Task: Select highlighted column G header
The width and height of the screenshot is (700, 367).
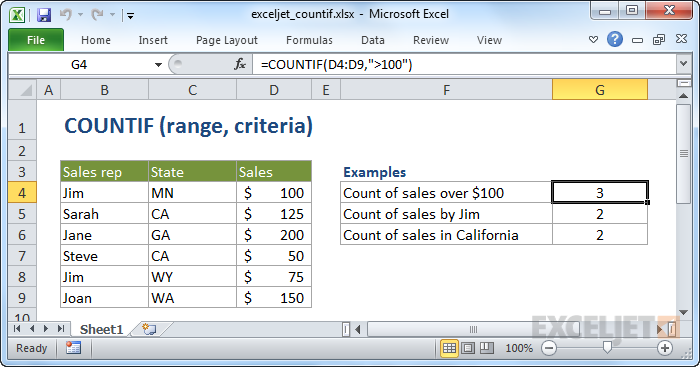Action: click(600, 90)
